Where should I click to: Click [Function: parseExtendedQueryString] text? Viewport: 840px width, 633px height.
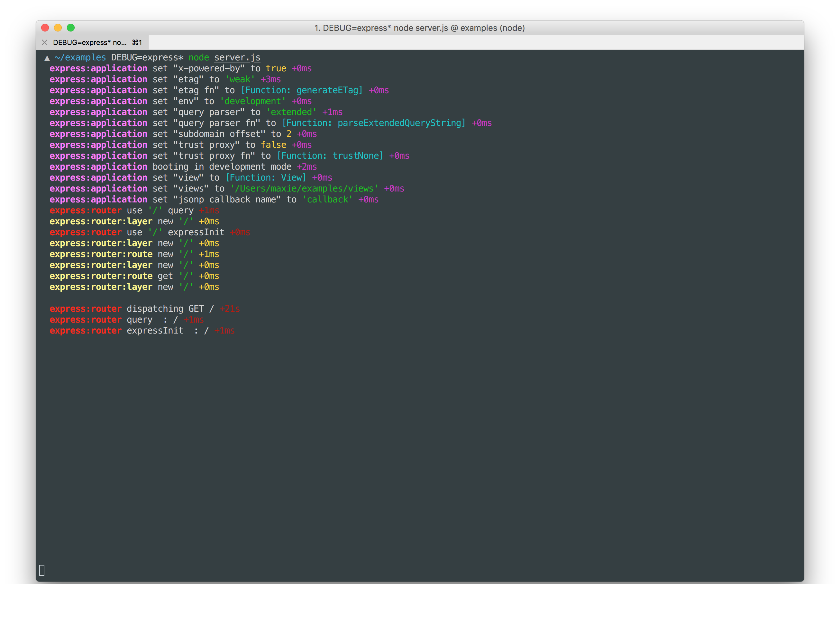point(374,123)
